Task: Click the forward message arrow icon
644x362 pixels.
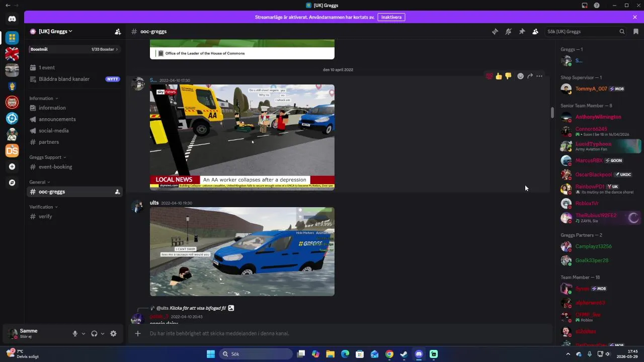Action: tap(530, 76)
